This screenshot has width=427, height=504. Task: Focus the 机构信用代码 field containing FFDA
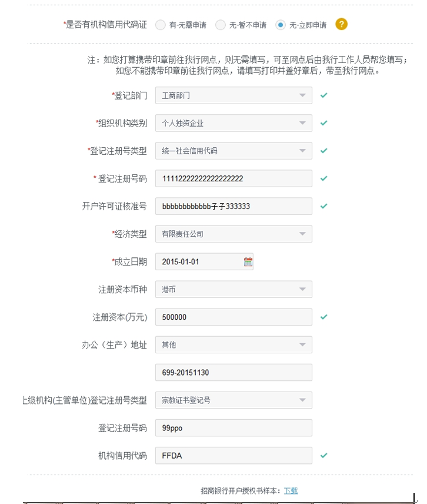[x=233, y=455]
